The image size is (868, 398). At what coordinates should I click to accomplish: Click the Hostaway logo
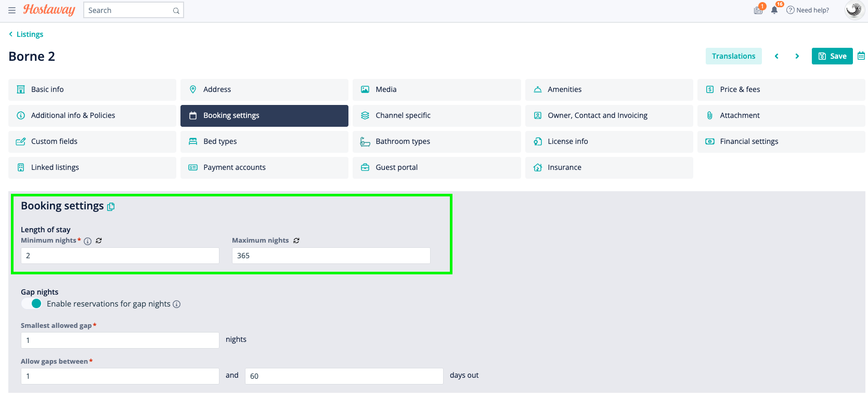pos(49,10)
